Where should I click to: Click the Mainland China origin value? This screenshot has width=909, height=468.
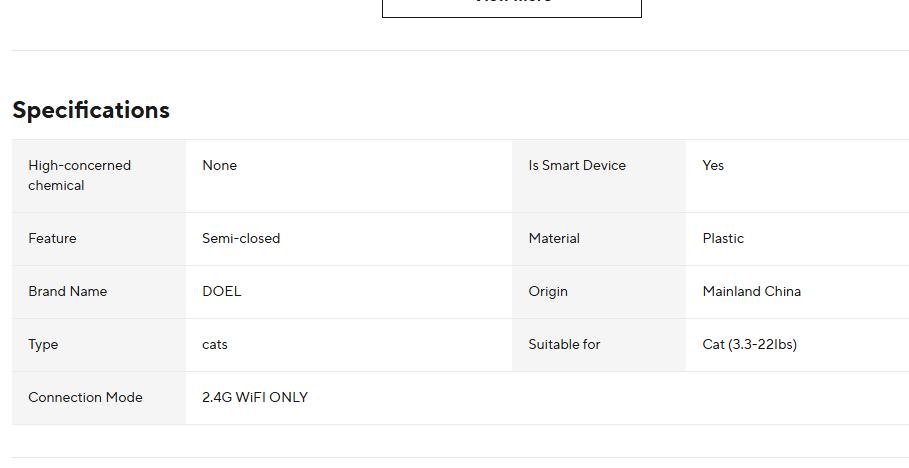click(751, 291)
